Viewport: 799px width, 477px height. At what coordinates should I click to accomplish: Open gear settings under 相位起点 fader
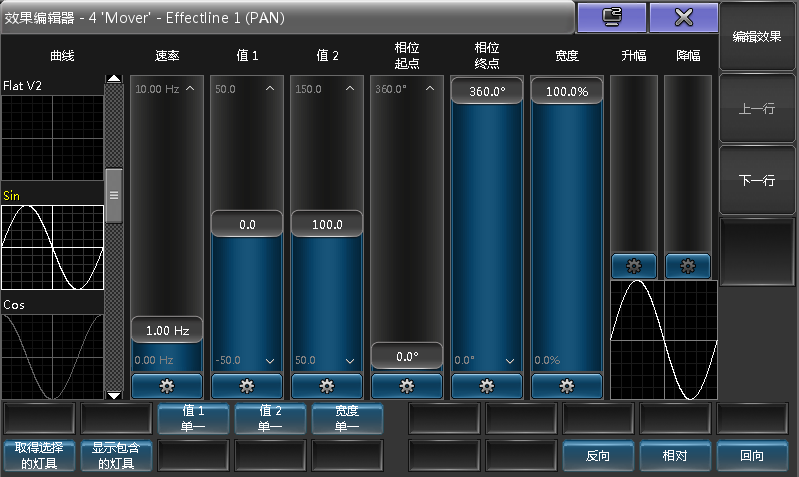point(407,386)
